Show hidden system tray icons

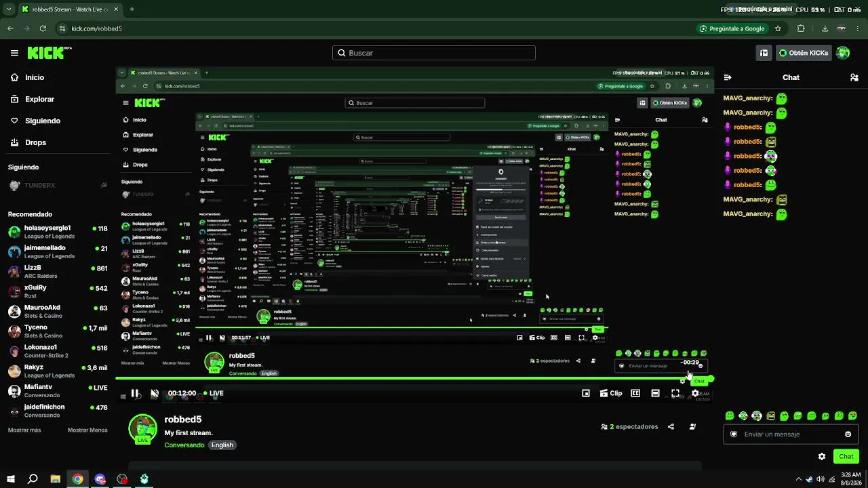point(798,479)
